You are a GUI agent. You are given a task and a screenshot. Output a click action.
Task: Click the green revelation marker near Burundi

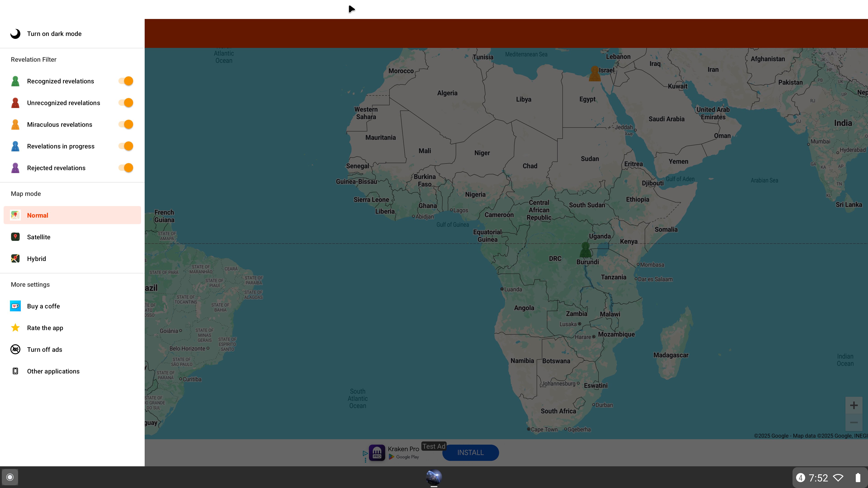(585, 250)
